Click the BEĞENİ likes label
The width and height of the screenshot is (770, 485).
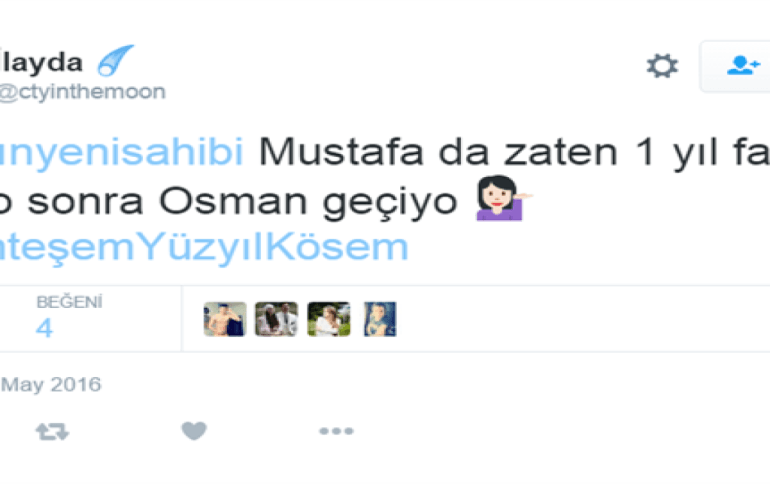point(69,302)
